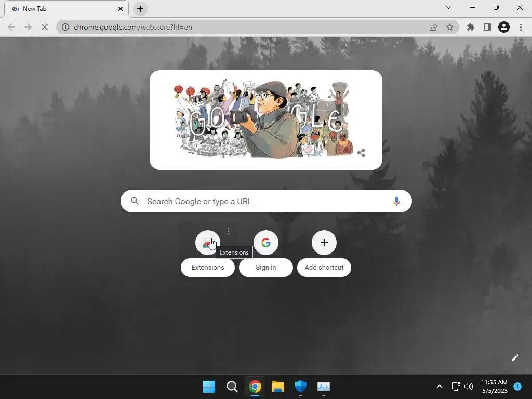Click the back navigation arrow
532x399 pixels.
click(x=11, y=27)
